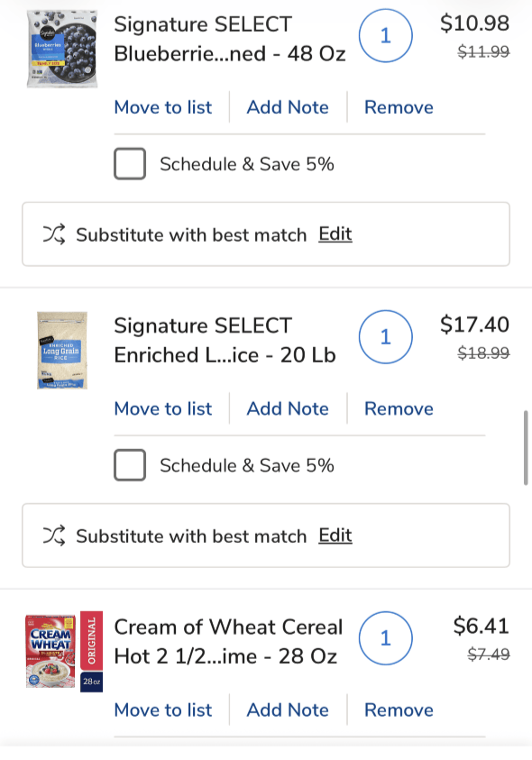The width and height of the screenshot is (532, 760).
Task: Move blueberries to list
Action: 163,107
